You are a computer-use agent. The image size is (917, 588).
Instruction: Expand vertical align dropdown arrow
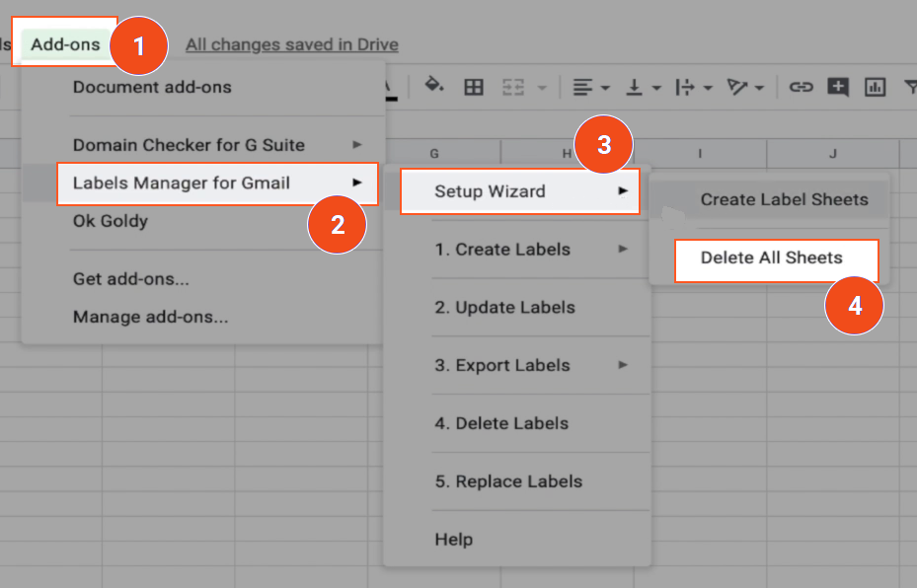point(656,88)
